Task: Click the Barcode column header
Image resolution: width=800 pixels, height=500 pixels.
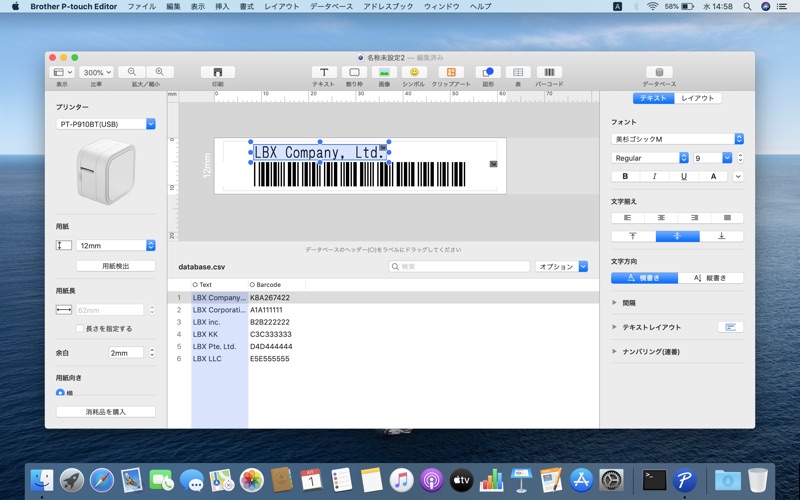Action: (x=277, y=285)
